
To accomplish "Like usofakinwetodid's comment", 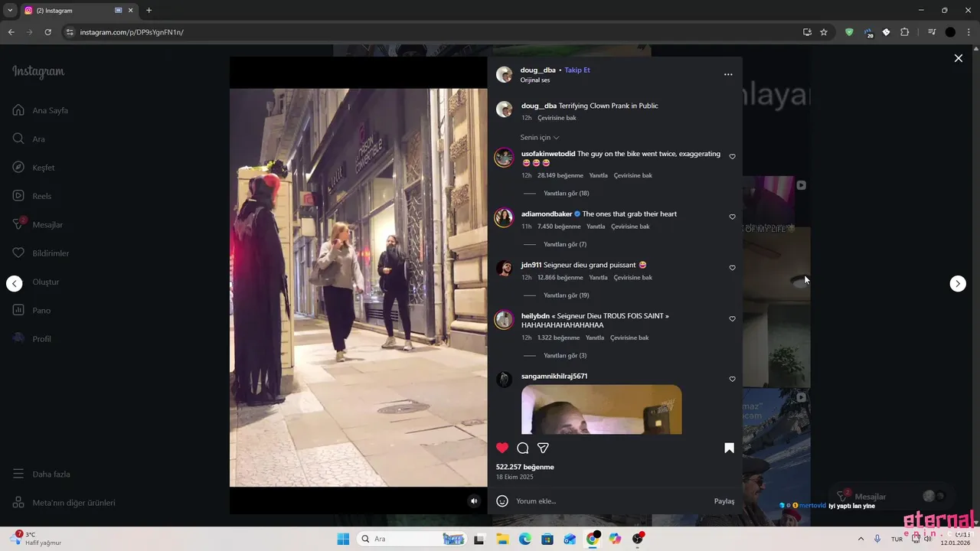I will 732,157.
